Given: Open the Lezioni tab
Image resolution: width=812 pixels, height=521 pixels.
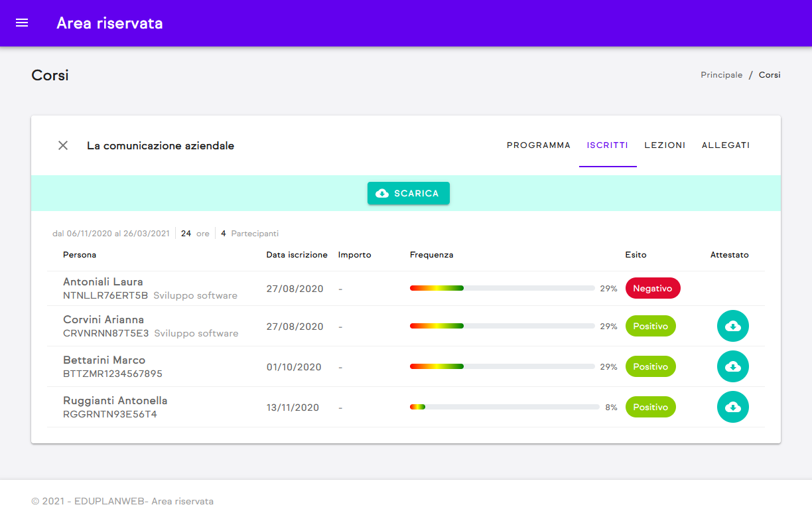Looking at the screenshot, I should [x=665, y=145].
